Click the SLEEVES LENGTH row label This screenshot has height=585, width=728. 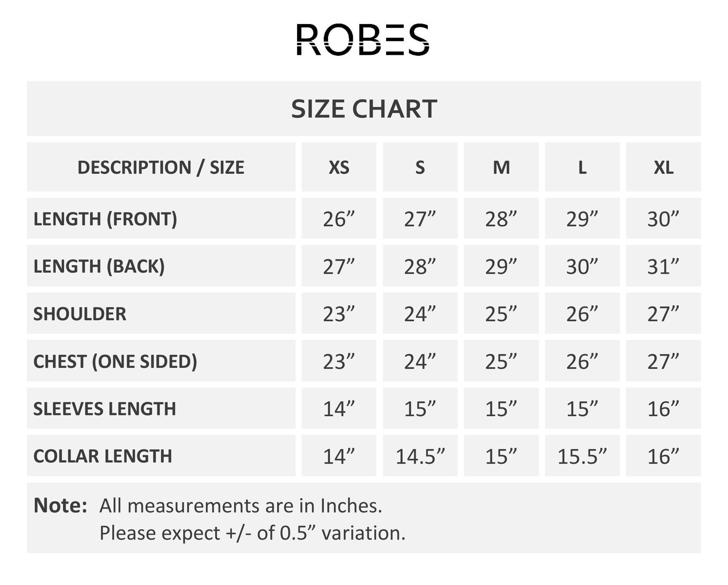pos(105,409)
